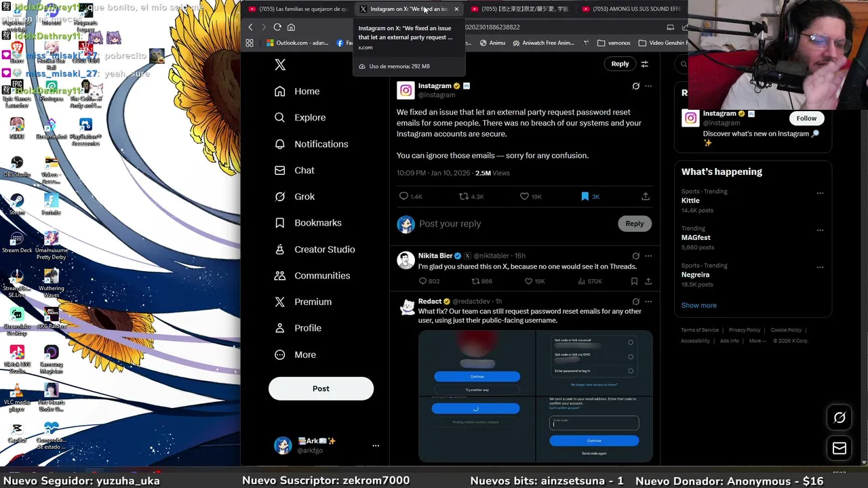Open Explore in X sidebar

(300, 117)
